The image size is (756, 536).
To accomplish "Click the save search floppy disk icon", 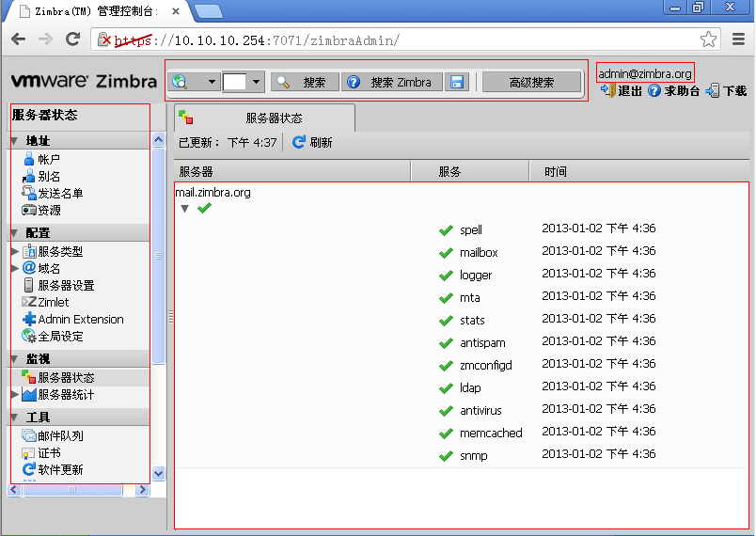I will click(457, 82).
